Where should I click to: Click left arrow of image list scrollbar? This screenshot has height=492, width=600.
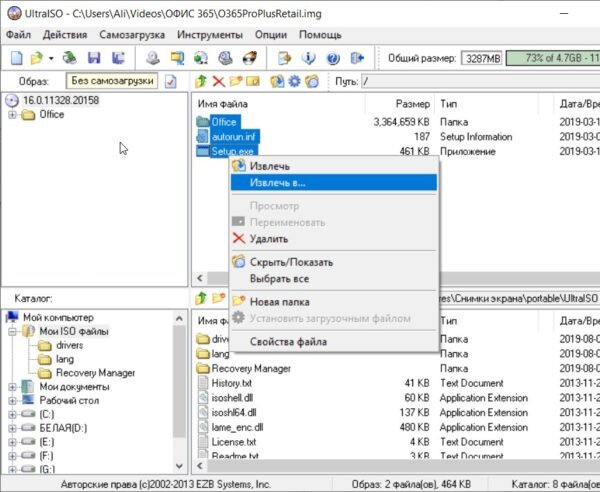(200, 278)
